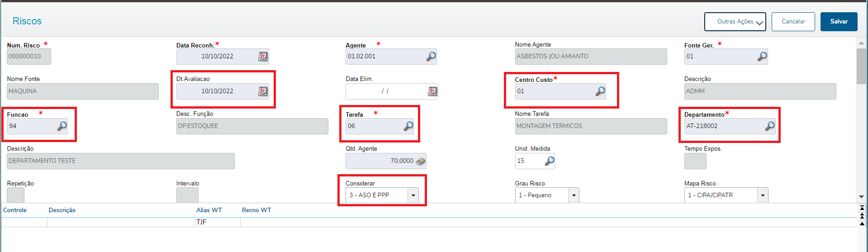Open calendar picker for Data Reconh.

tap(263, 57)
